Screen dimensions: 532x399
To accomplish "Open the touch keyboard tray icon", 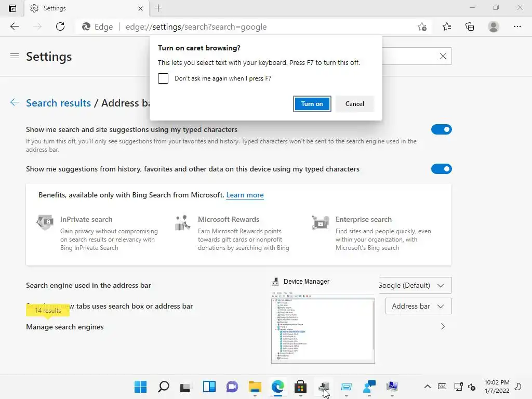I will tap(442, 387).
